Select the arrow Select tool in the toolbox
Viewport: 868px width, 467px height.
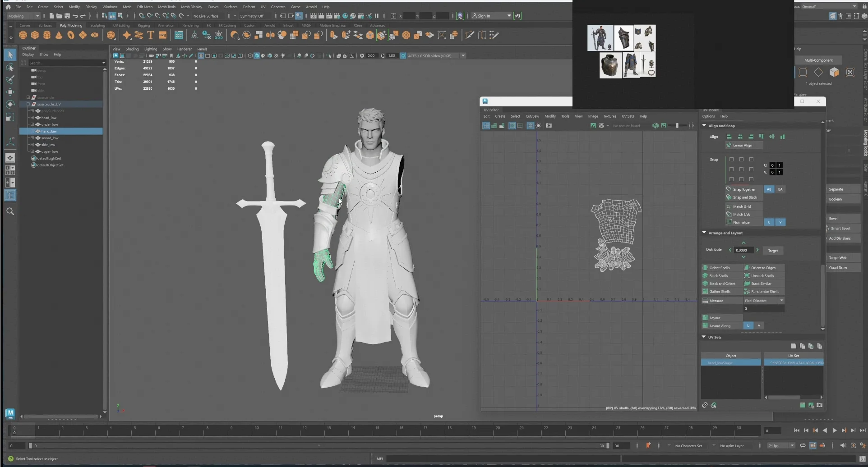point(10,55)
